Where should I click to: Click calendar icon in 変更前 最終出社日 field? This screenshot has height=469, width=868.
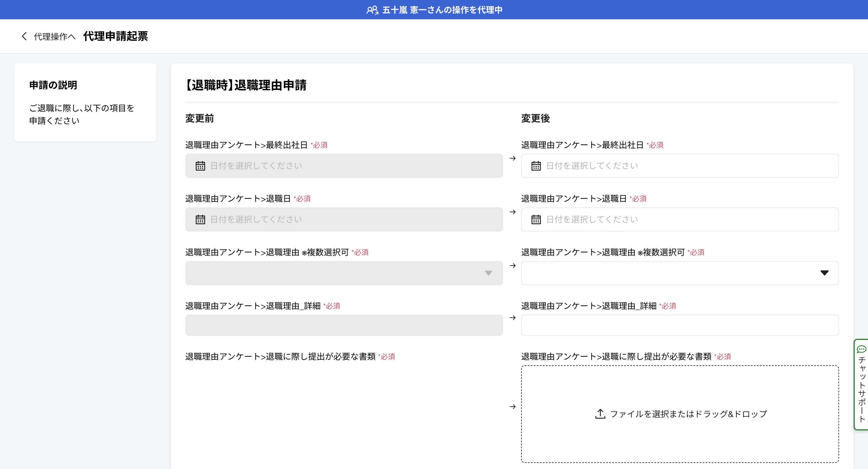tap(200, 166)
